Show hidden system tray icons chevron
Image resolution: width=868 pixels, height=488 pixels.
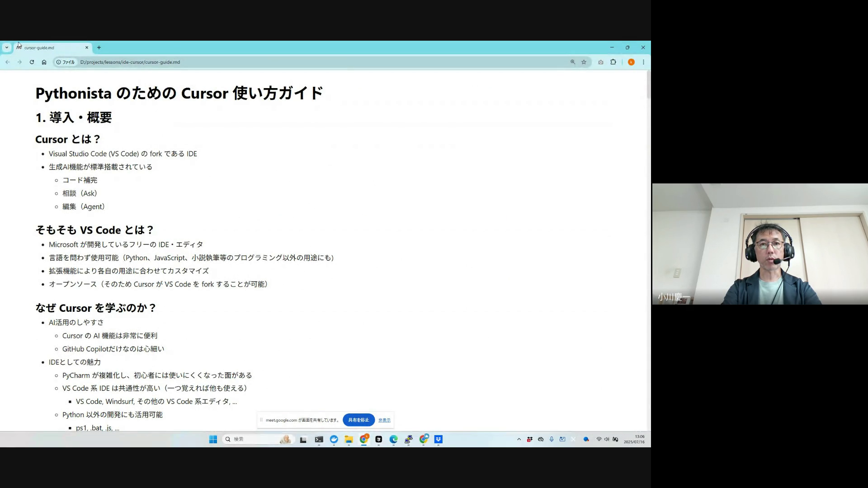tap(519, 439)
